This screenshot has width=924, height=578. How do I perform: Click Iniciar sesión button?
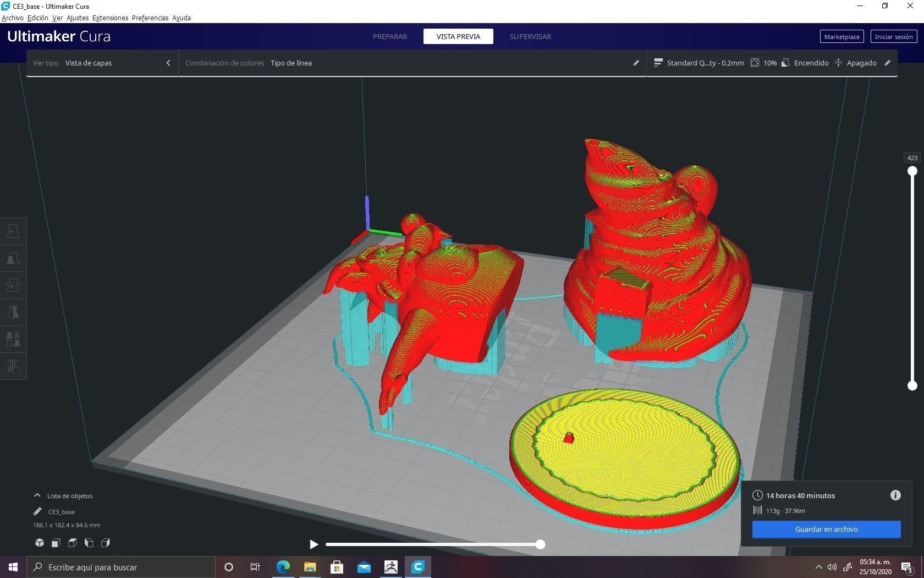pos(894,36)
